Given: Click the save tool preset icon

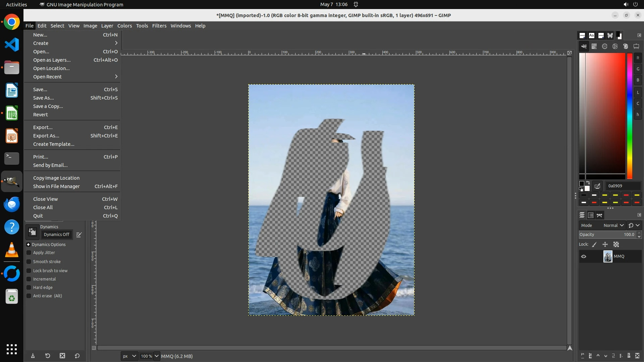Looking at the screenshot, I should (33, 356).
